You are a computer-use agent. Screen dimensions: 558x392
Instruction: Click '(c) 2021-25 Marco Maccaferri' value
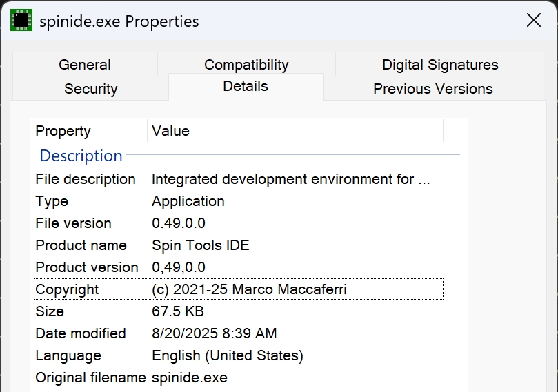[x=249, y=289]
